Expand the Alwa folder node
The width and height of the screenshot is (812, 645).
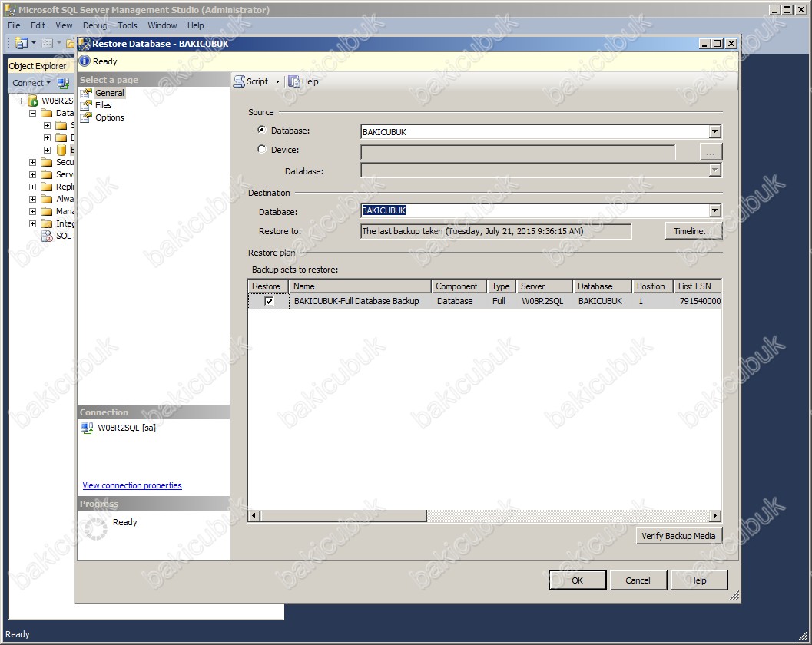coord(32,200)
